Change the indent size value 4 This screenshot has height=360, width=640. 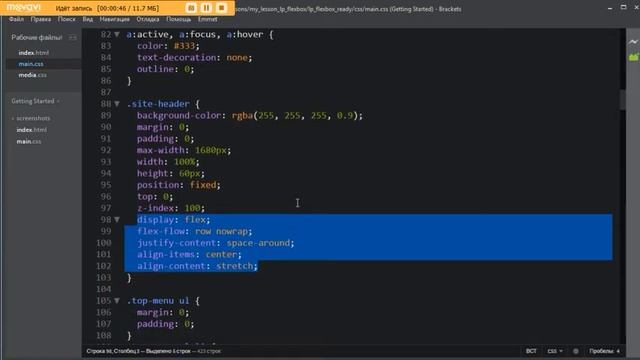click(618, 351)
